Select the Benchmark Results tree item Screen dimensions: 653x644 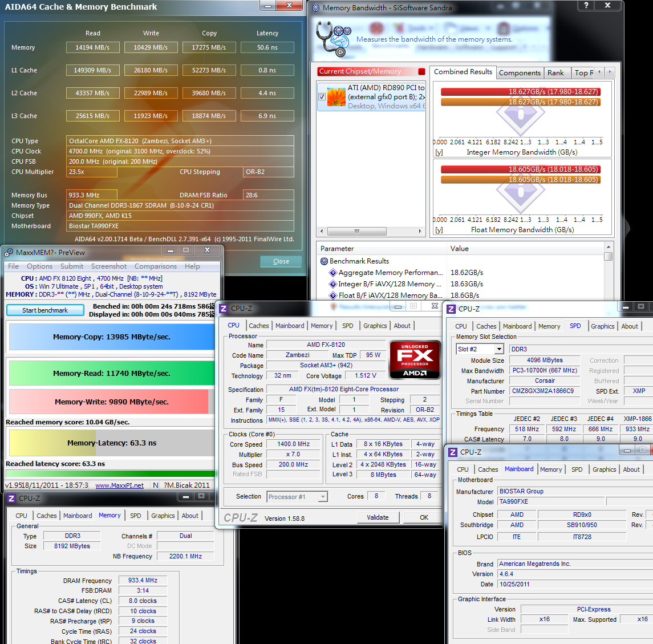coord(359,261)
